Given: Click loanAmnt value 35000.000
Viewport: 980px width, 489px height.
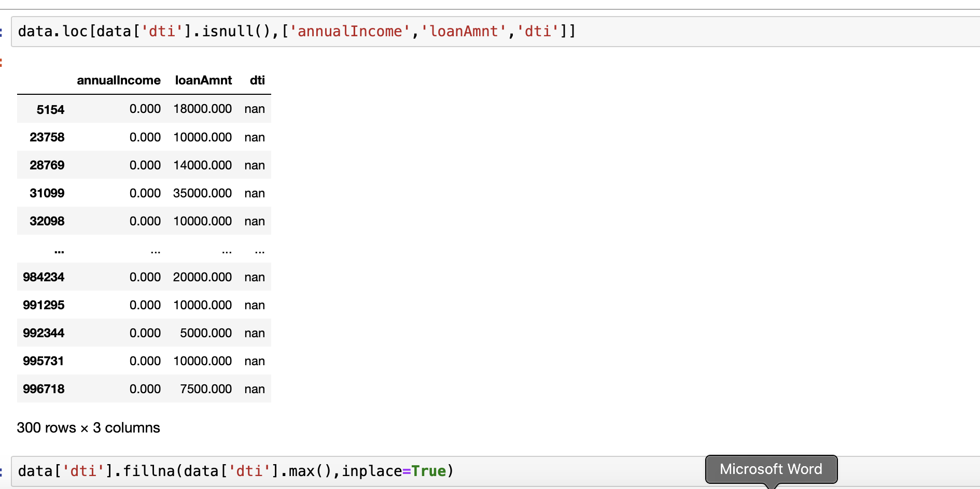Looking at the screenshot, I should click(202, 193).
